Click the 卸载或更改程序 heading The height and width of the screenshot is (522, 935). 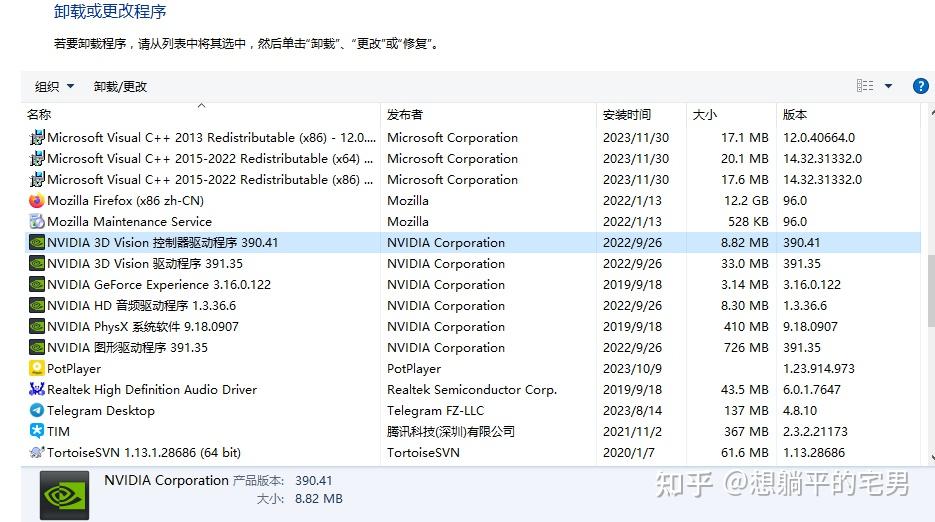(x=110, y=11)
